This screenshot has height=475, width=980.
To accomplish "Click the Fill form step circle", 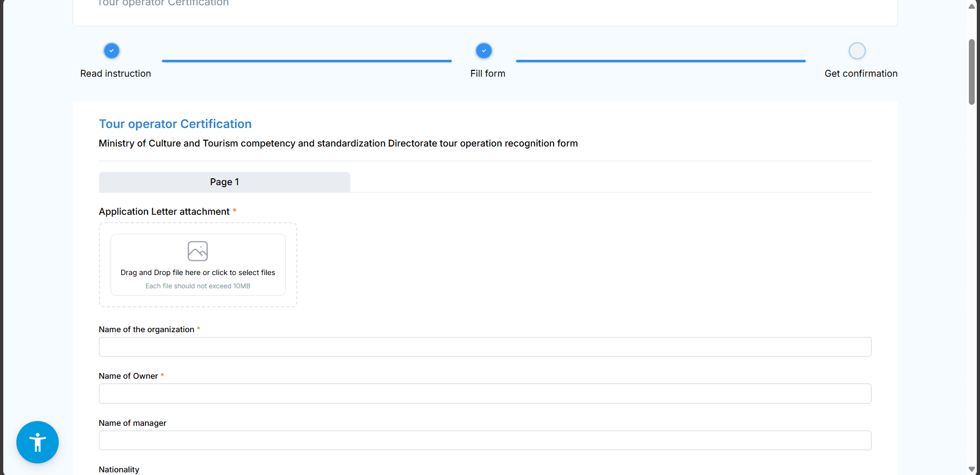I will [484, 51].
